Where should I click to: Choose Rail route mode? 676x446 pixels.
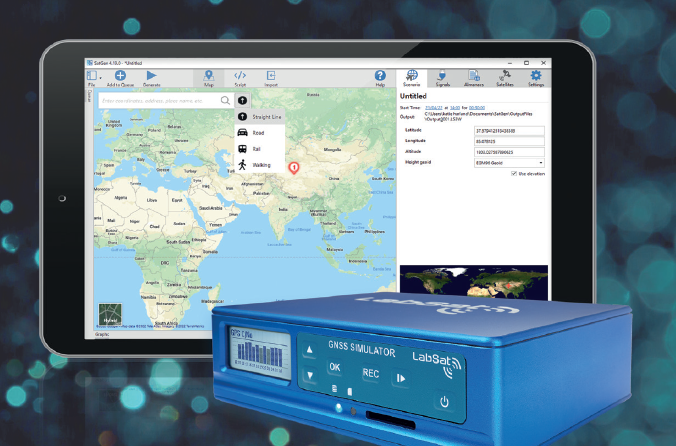260,149
